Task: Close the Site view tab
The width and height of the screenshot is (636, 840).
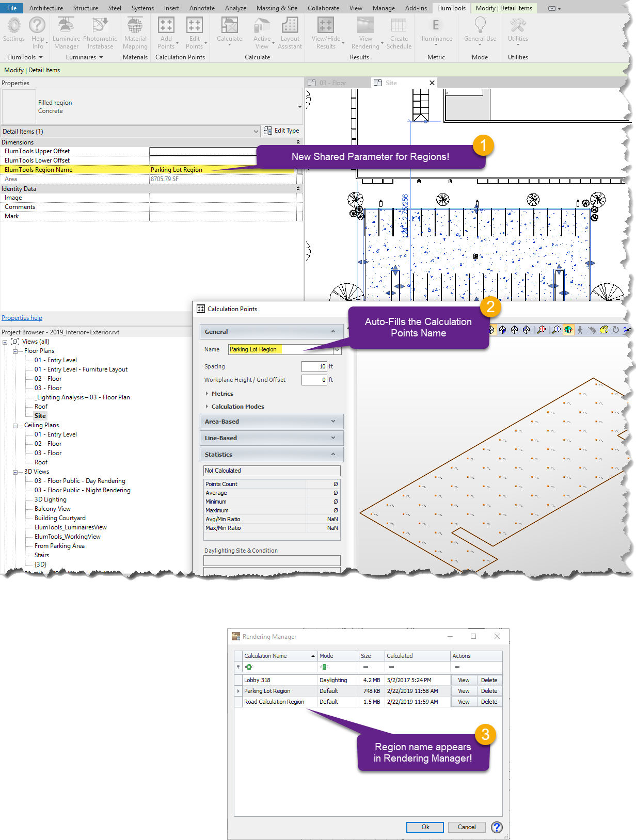Action: pos(432,83)
